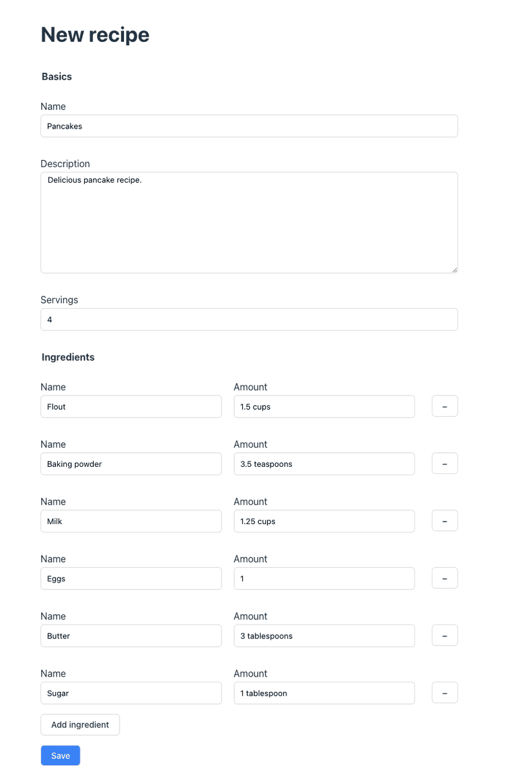
Task: Remove the Sugar ingredient row
Action: tap(445, 693)
